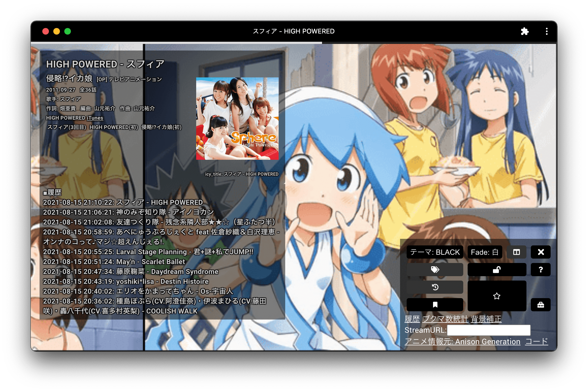Toggle the two-column layout button
The height and width of the screenshot is (392, 588).
coord(516,252)
